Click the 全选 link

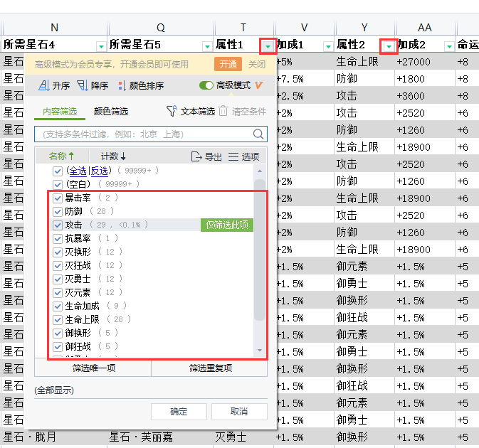coord(78,171)
